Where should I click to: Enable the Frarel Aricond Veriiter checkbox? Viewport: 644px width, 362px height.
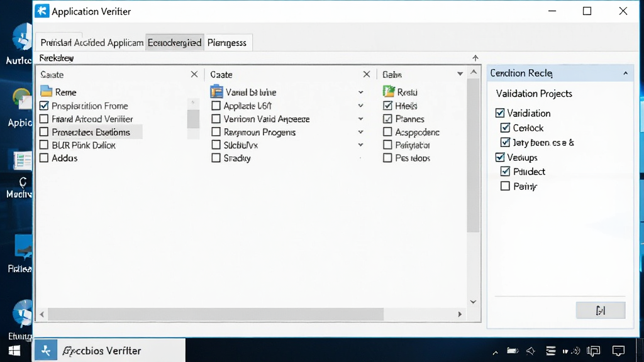coord(44,119)
